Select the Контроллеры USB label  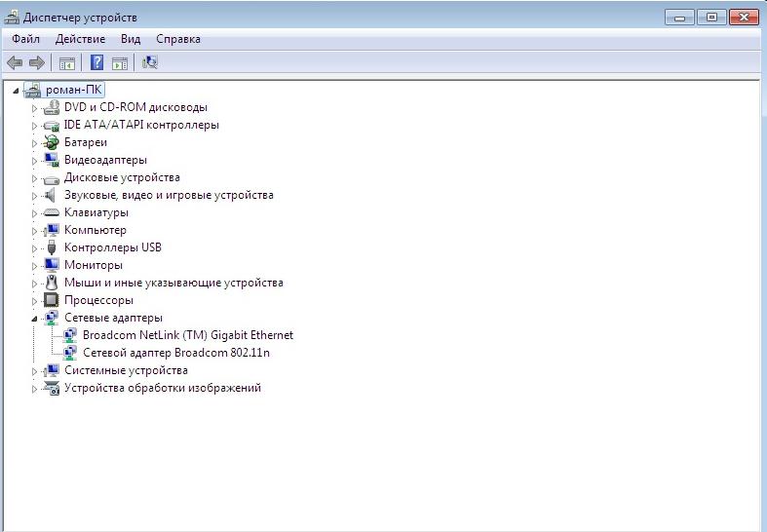point(113,247)
